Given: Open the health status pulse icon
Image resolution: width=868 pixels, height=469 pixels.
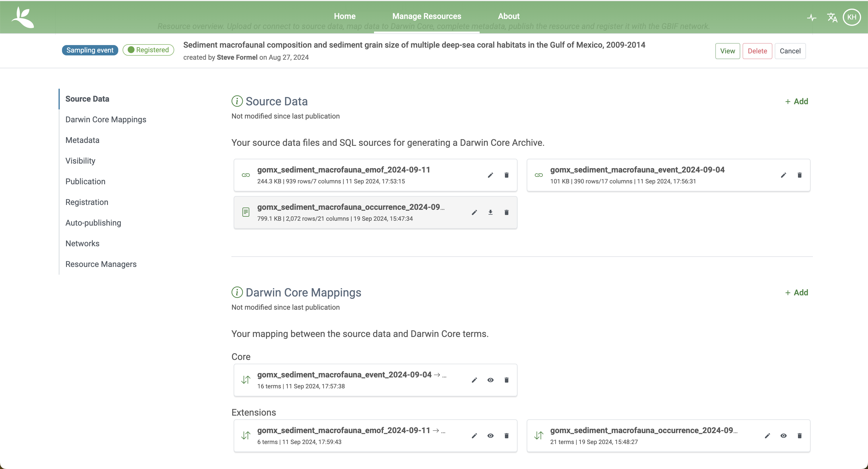Looking at the screenshot, I should click(812, 17).
